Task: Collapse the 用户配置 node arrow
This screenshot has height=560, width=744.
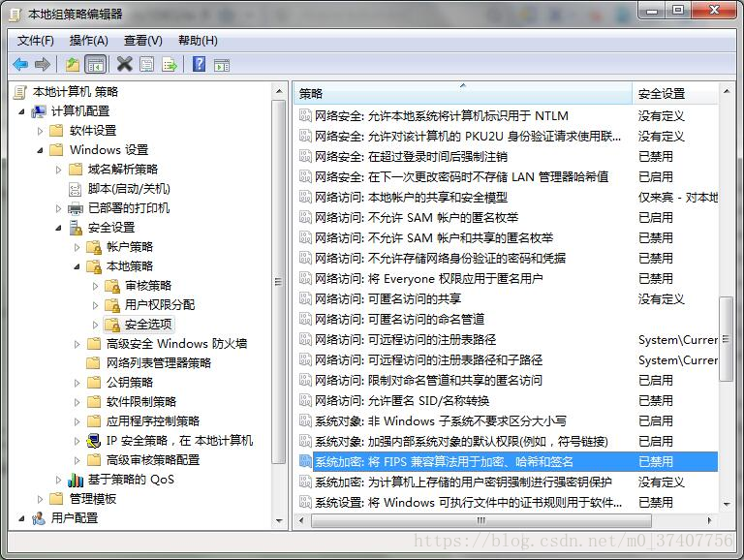Action: click(22, 518)
